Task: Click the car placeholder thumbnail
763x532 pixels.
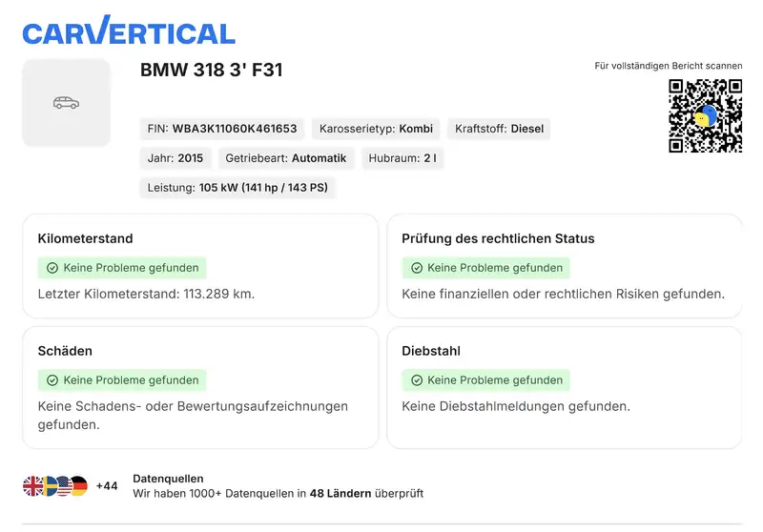Action: (66, 103)
